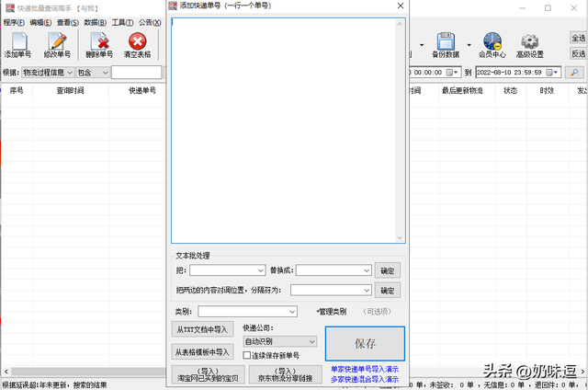Image resolution: width=588 pixels, height=390 pixels.
Task: Open the 公告(X) menu
Action: tap(150, 22)
